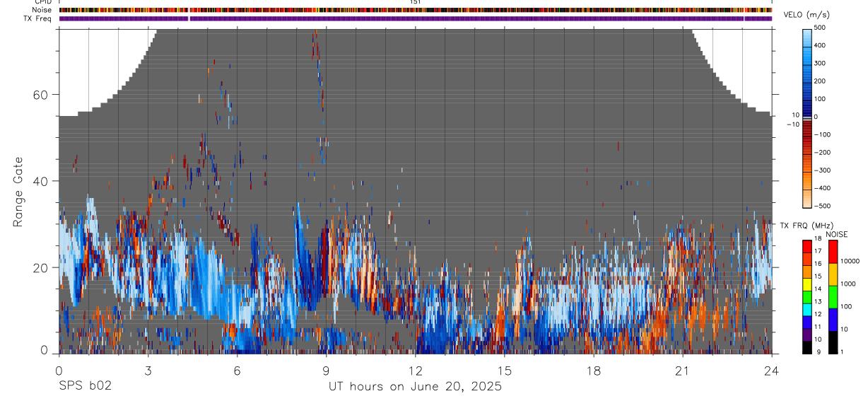The width and height of the screenshot is (868, 401).
Task: Click the light blue top of the velocity color bar
Action: point(807,34)
